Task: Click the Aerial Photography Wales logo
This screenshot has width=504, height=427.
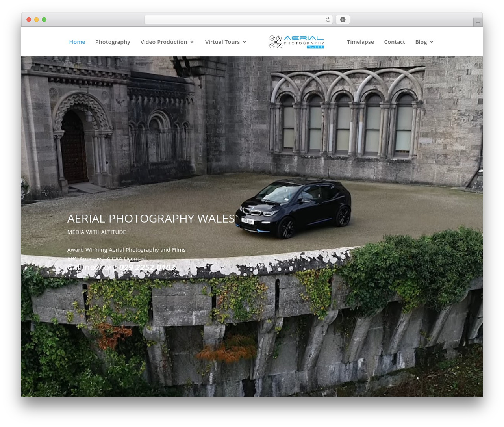Action: 296,42
